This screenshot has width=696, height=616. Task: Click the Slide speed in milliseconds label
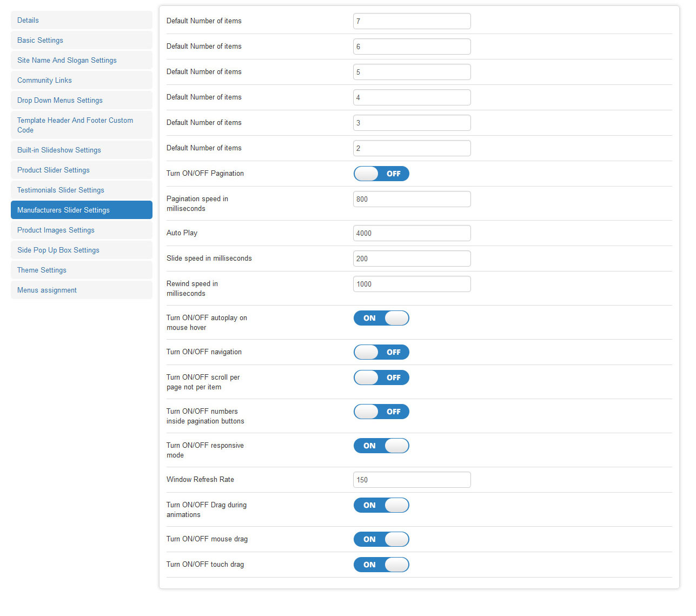click(209, 258)
